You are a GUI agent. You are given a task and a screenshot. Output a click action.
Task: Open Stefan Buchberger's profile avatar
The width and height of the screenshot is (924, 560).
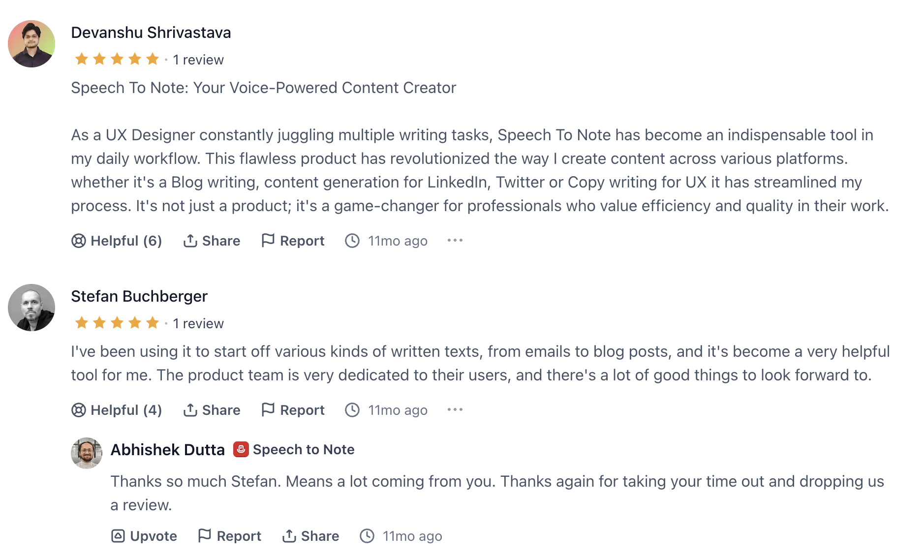(x=31, y=308)
